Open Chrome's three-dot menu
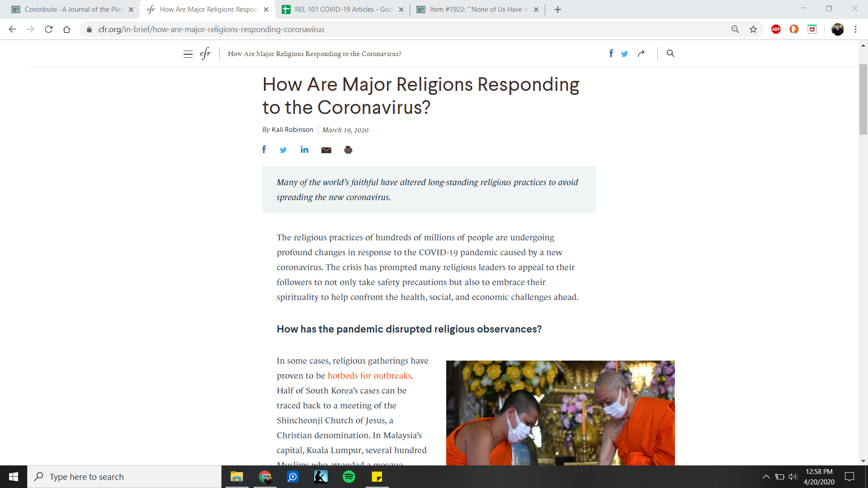 click(x=855, y=29)
